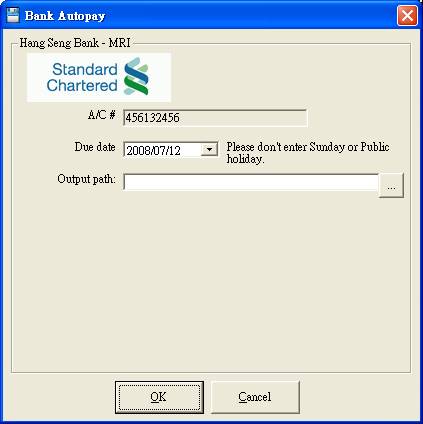Click the Standard Chartered wordmark text

[82, 77]
